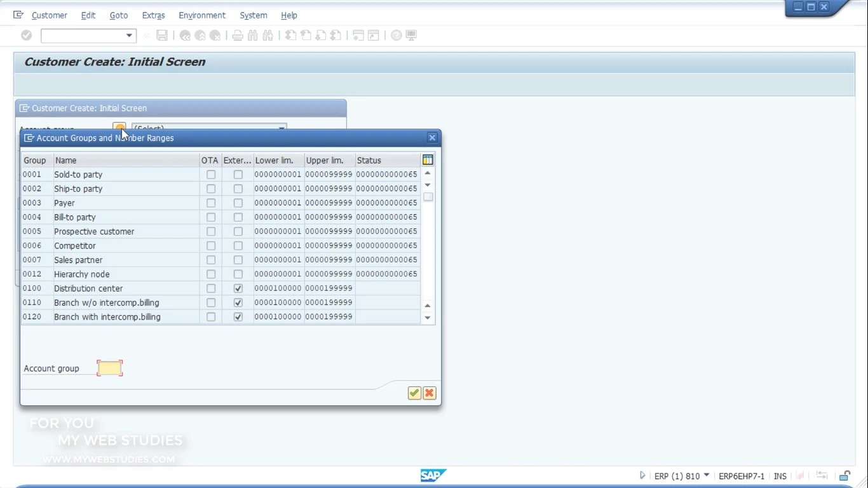Screen dimensions: 868x488
Task: Open the Environment menu
Action: (x=202, y=15)
